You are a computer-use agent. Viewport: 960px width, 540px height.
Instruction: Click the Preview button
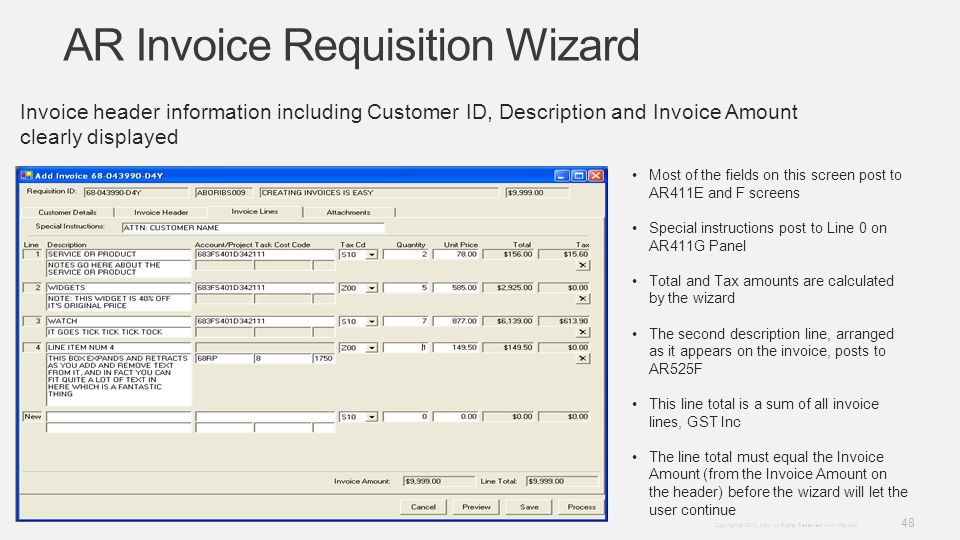click(476, 507)
